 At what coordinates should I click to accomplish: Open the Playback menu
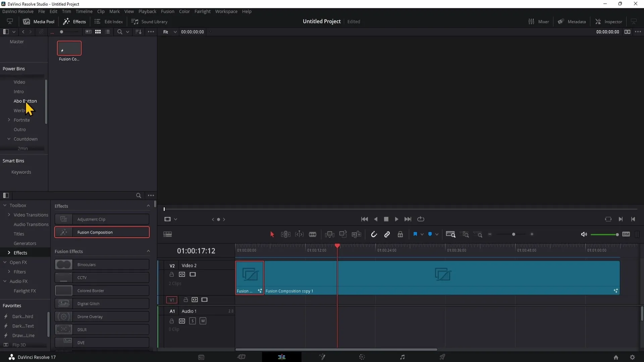click(x=148, y=11)
